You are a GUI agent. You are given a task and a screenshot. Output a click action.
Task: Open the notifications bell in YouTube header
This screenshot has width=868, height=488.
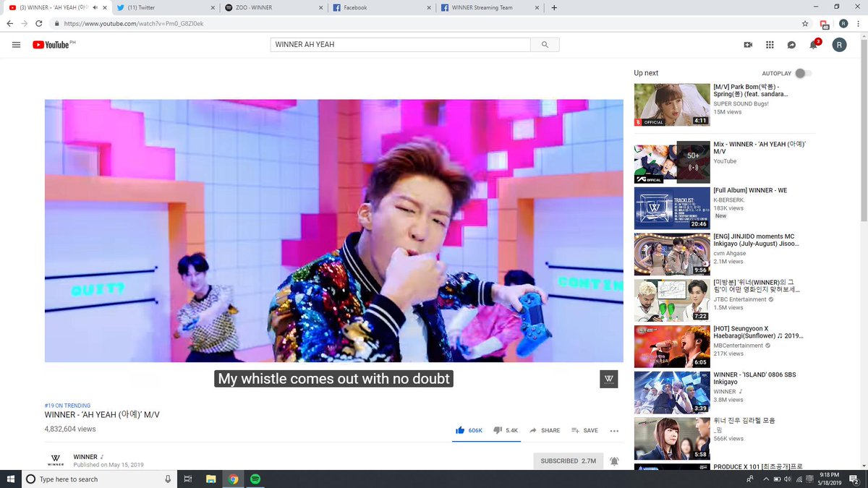point(814,45)
